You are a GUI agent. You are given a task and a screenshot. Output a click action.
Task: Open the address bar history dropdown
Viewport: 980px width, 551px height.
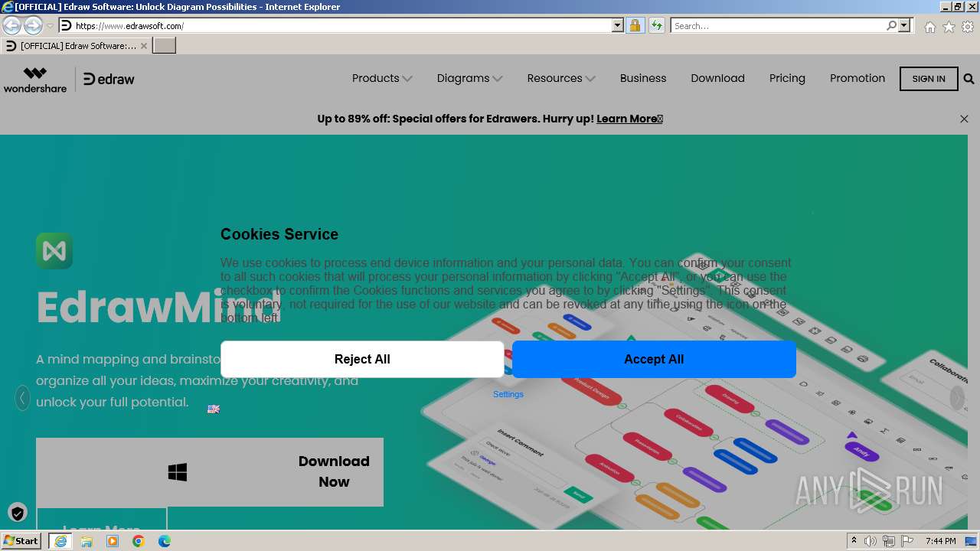click(x=618, y=25)
